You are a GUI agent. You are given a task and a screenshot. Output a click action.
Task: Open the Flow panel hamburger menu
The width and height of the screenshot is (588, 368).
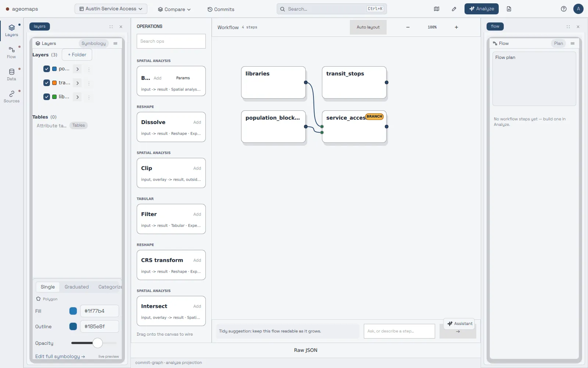tap(573, 43)
